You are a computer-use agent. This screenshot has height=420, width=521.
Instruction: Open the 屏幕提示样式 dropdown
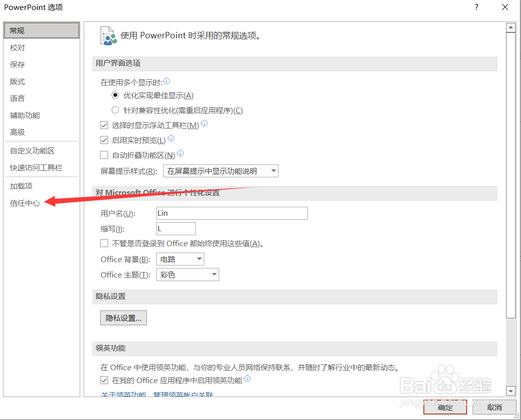[221, 171]
